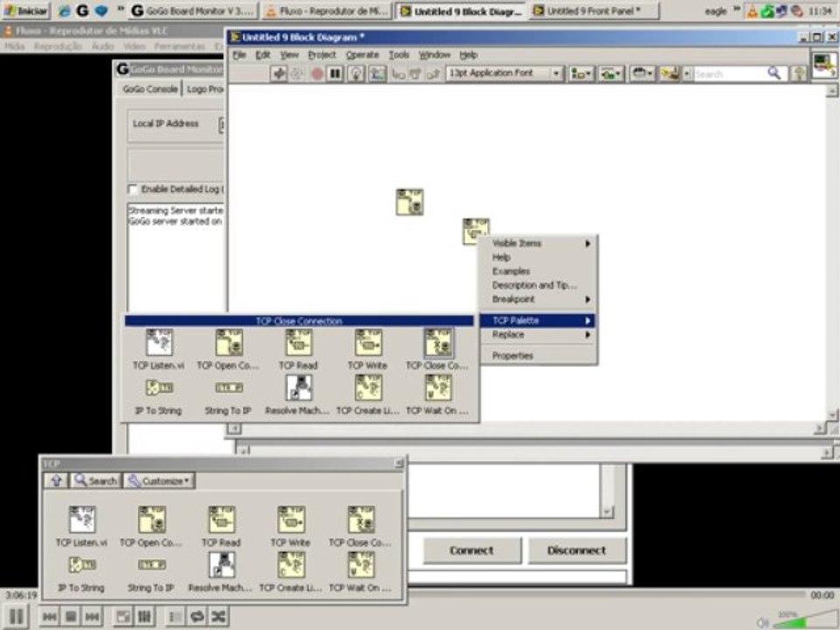Enable Detailed Log checkbox in GoGo Monitor
The image size is (840, 630).
coord(133,189)
